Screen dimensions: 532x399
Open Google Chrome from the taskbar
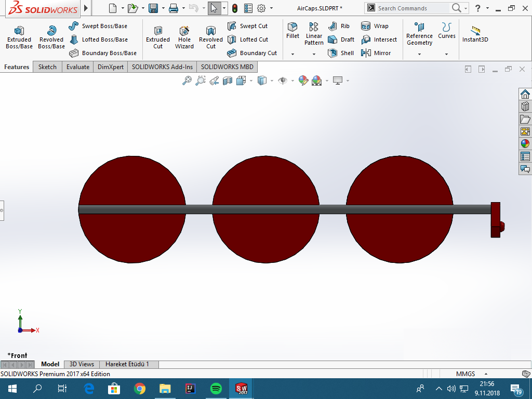click(139, 389)
